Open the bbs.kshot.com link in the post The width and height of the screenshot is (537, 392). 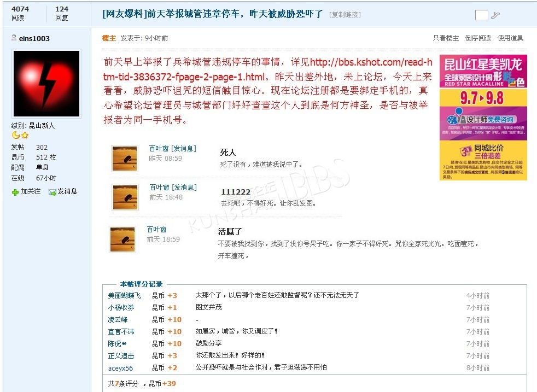pos(268,69)
